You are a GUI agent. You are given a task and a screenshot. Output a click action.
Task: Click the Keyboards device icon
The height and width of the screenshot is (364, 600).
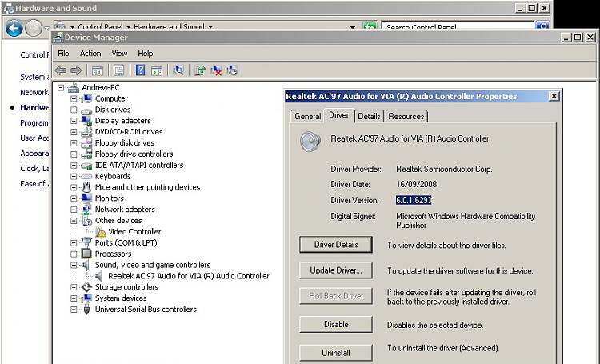tap(86, 177)
